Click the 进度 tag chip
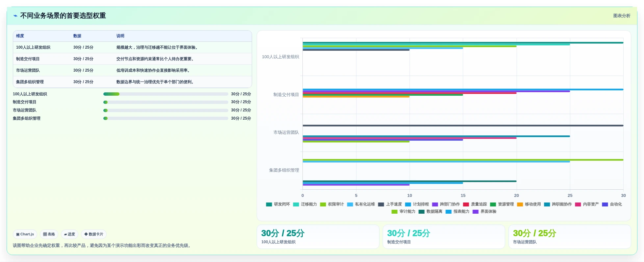This screenshot has height=262, width=644. coord(69,234)
